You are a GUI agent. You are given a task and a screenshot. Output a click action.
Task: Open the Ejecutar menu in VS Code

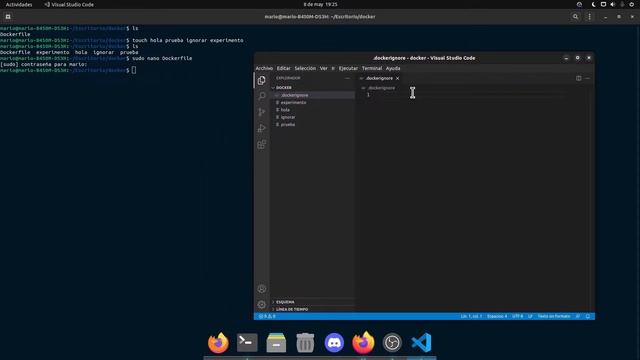pyautogui.click(x=348, y=68)
